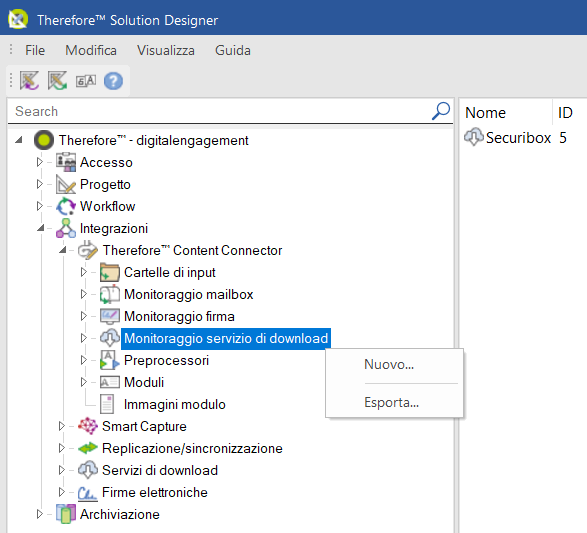
Task: Expand the Monitoraggio mailbox node
Action: (84, 294)
